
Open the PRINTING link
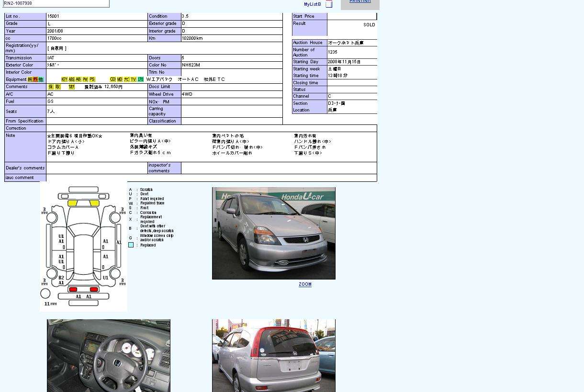point(360,1)
